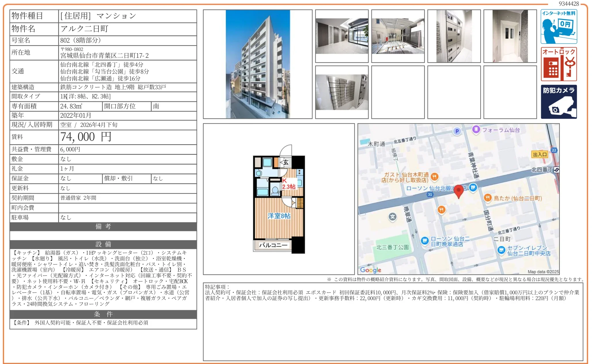592x364 pixels.
Task: Open the silver mailboxes thumbnail photo
Action: 341,92
